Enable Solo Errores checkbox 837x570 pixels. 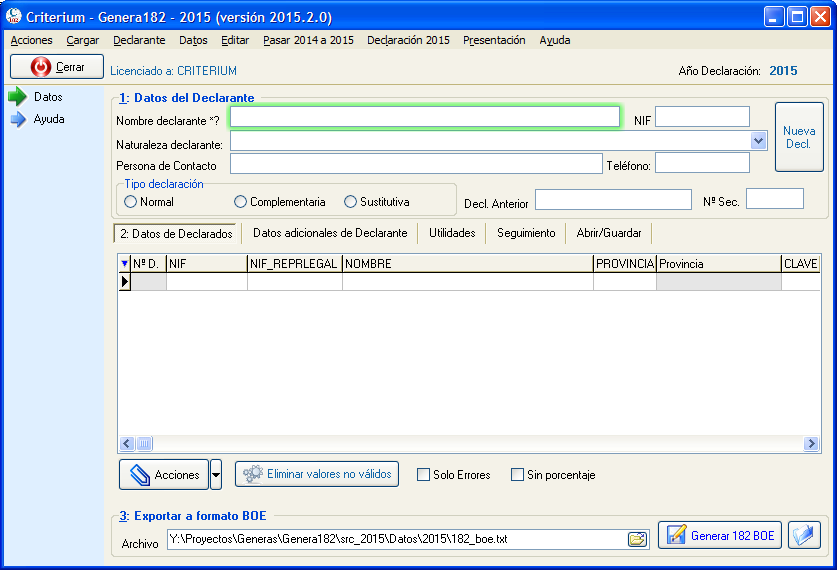click(423, 474)
